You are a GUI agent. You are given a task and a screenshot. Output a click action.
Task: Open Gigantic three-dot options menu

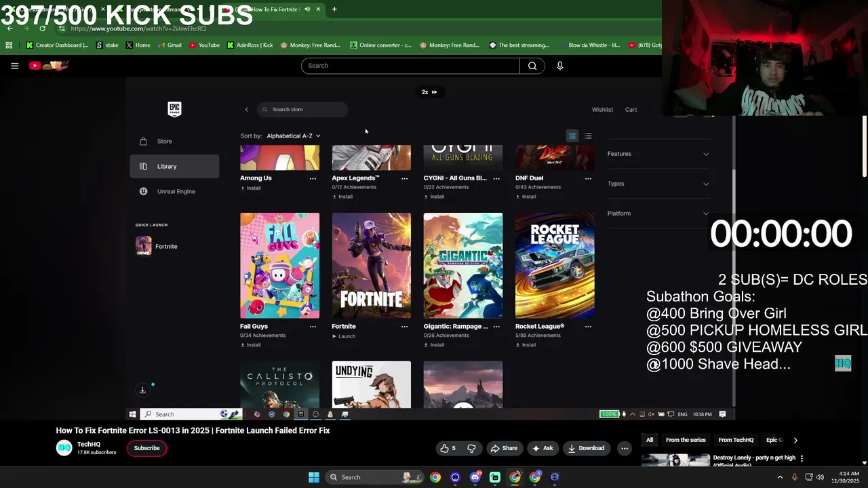(496, 327)
